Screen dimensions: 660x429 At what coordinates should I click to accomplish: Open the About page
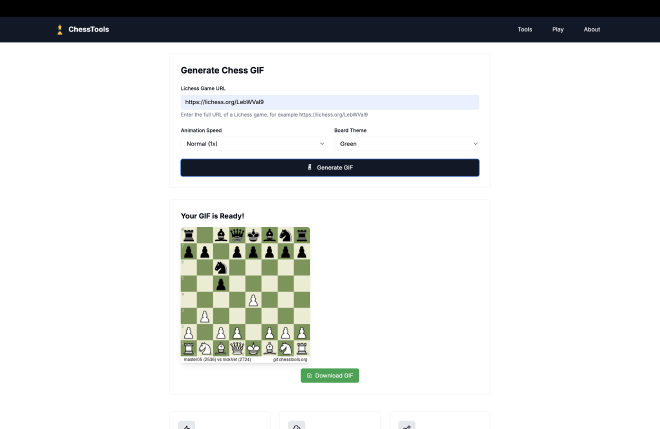click(x=592, y=30)
